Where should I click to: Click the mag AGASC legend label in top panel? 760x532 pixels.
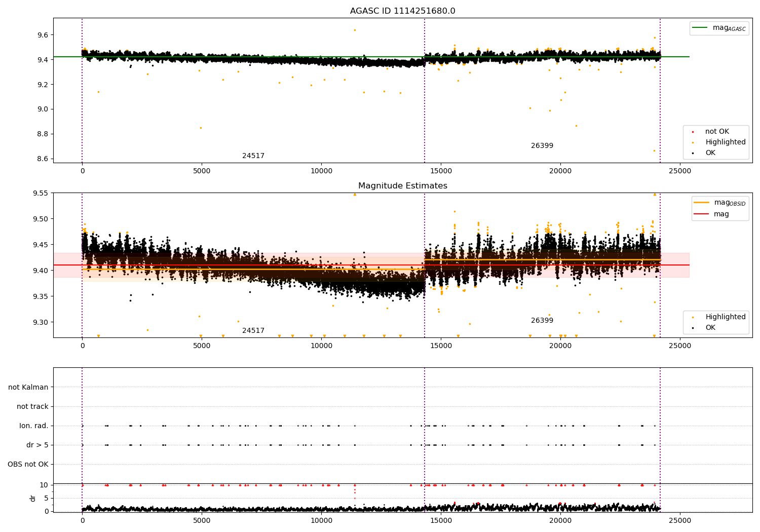tap(729, 28)
